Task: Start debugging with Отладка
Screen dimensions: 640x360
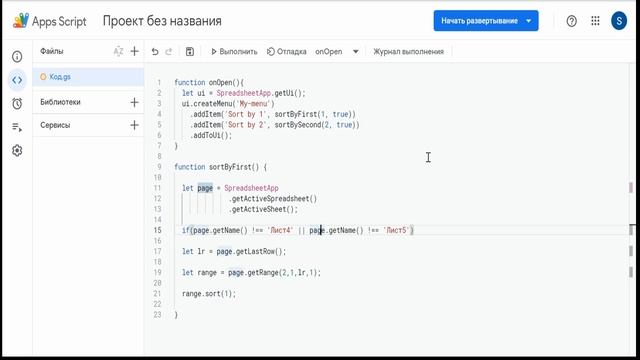Action: pos(287,51)
